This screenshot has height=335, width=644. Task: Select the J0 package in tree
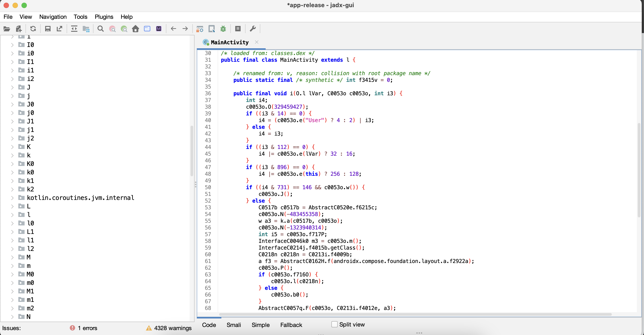(x=30, y=104)
